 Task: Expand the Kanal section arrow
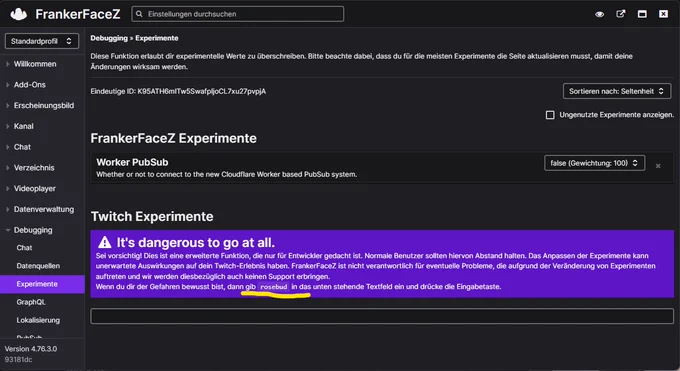(x=7, y=126)
